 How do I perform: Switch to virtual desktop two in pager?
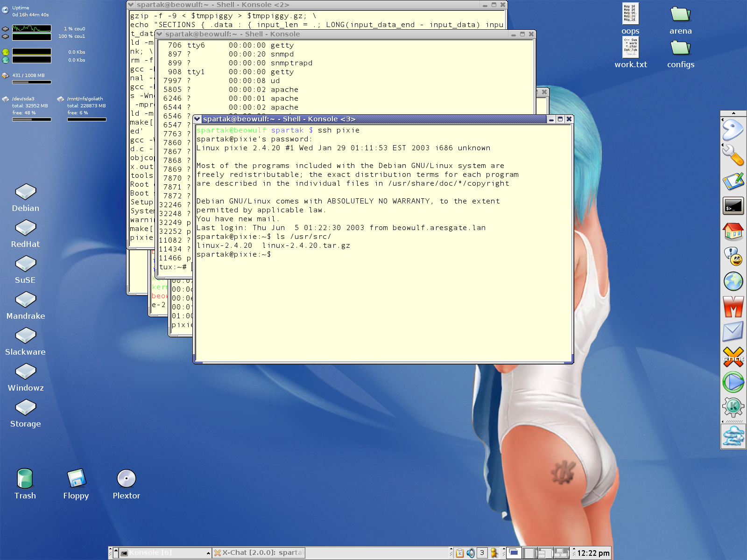(529, 553)
